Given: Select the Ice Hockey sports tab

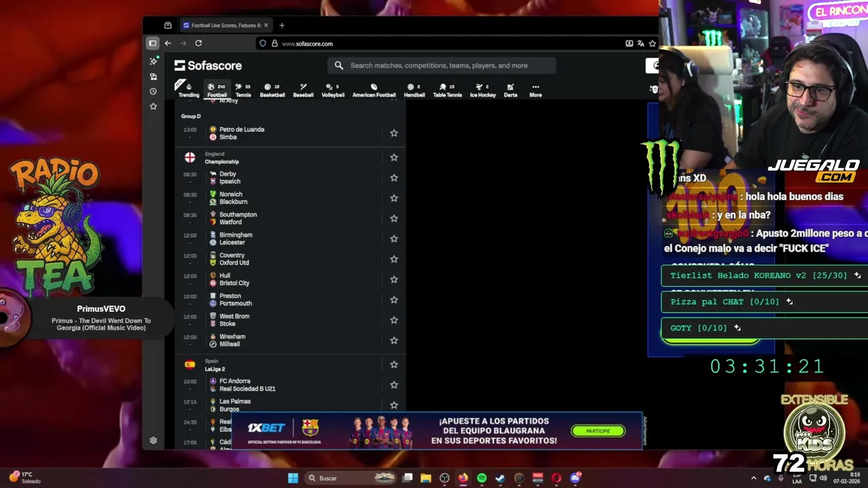Looking at the screenshot, I should point(483,90).
